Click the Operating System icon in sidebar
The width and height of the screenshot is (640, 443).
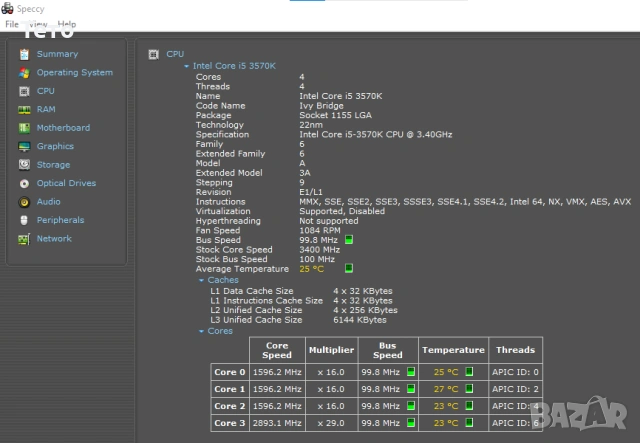click(x=24, y=73)
